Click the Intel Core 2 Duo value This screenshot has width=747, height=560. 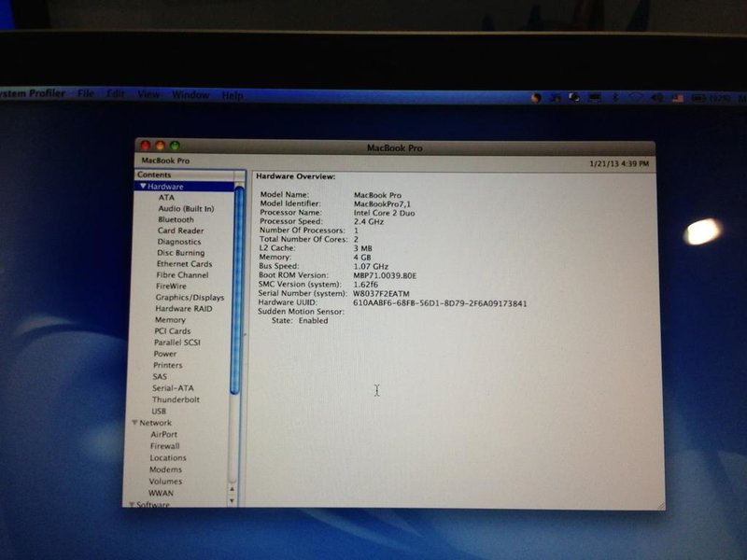click(384, 213)
